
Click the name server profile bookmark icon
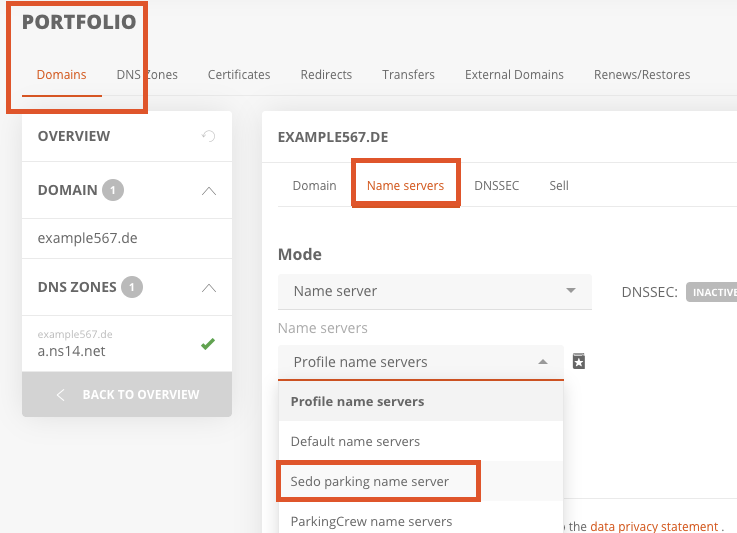579,361
